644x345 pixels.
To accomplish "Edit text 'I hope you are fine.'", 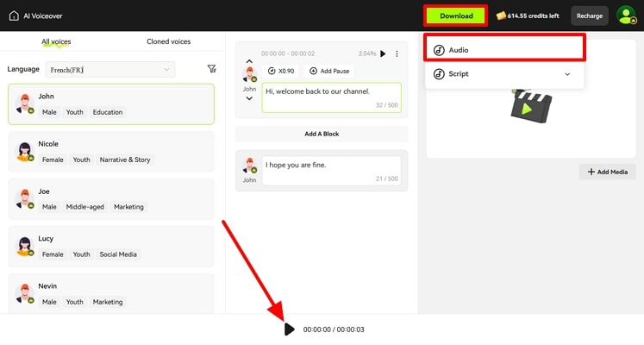I will pyautogui.click(x=331, y=171).
